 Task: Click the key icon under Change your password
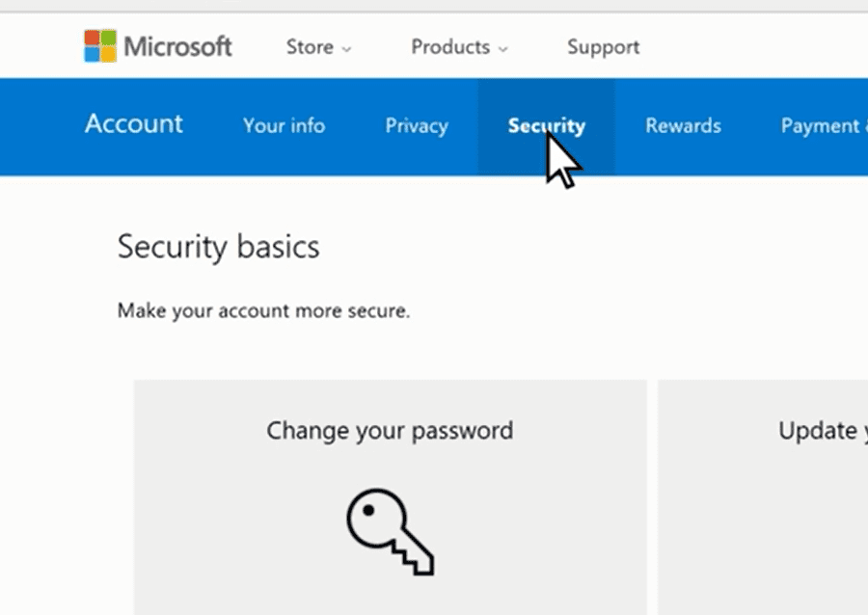(x=390, y=532)
